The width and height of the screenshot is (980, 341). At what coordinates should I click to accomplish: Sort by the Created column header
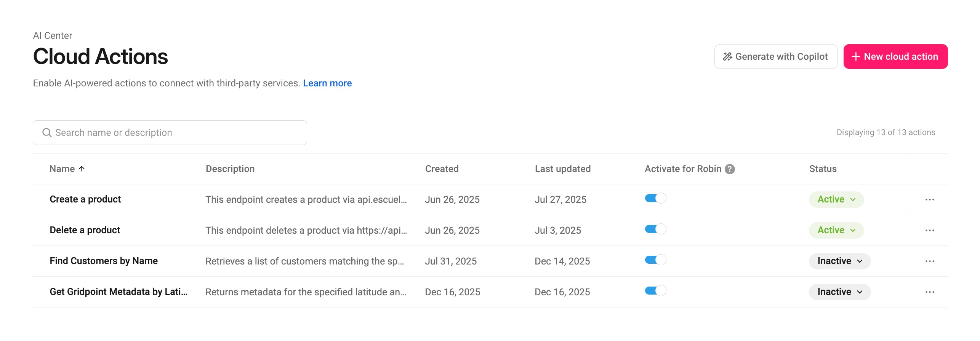pyautogui.click(x=442, y=169)
